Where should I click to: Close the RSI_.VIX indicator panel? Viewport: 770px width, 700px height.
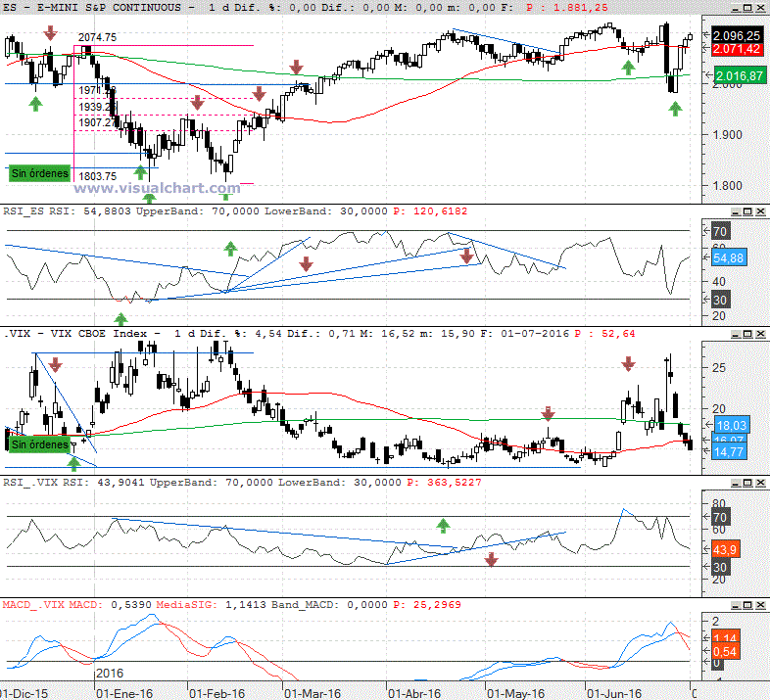[x=760, y=483]
